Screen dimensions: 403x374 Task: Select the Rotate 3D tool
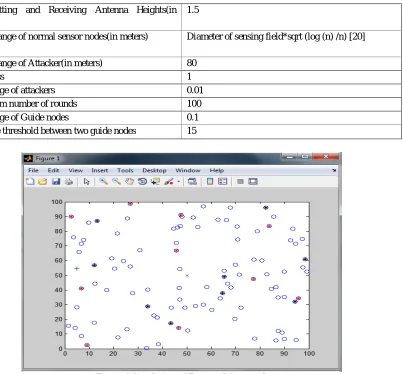click(142, 181)
